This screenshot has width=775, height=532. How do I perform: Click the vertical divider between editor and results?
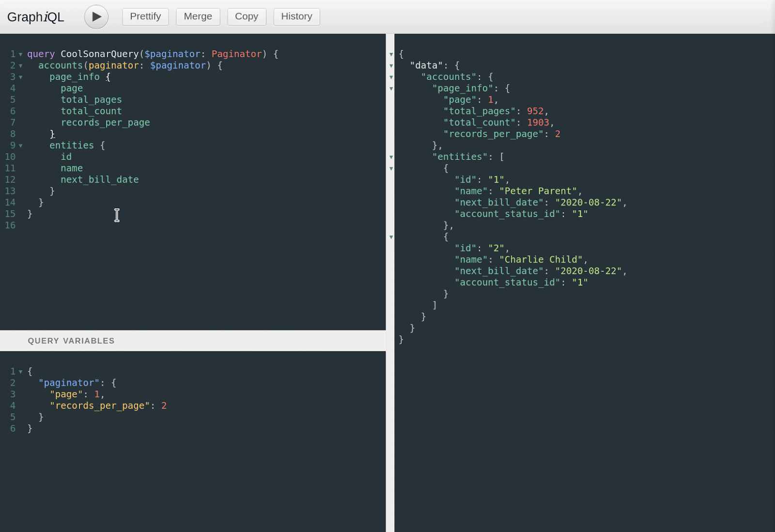point(390,283)
